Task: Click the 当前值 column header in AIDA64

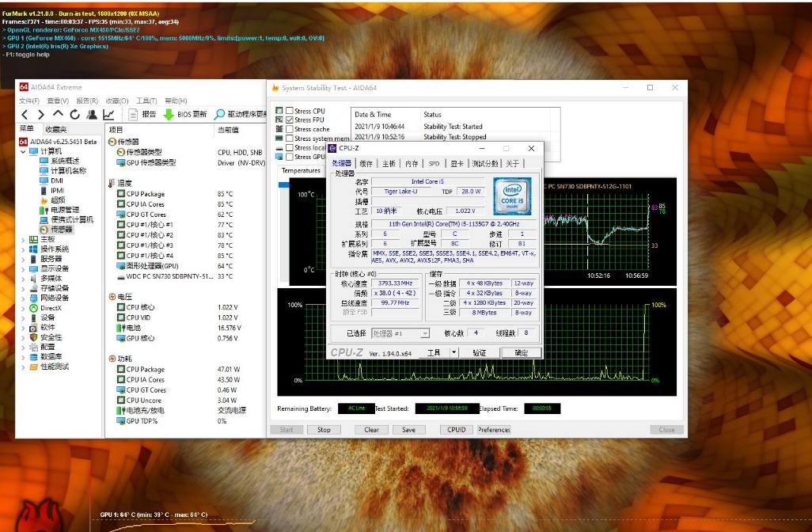Action: tap(229, 130)
